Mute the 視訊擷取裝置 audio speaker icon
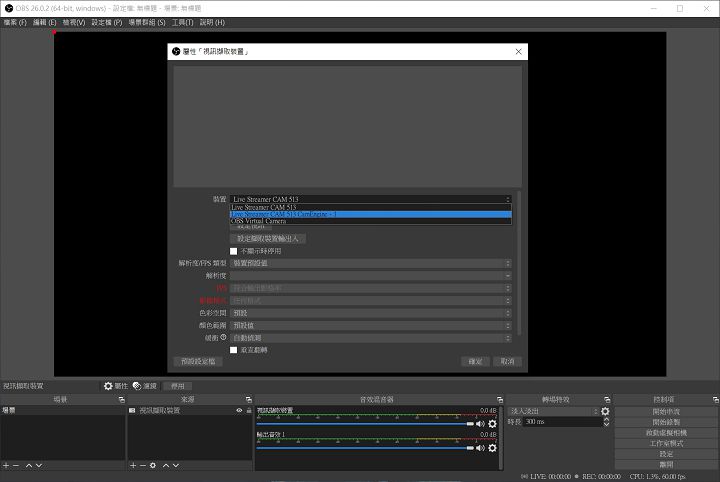The image size is (720, 482). (480, 424)
